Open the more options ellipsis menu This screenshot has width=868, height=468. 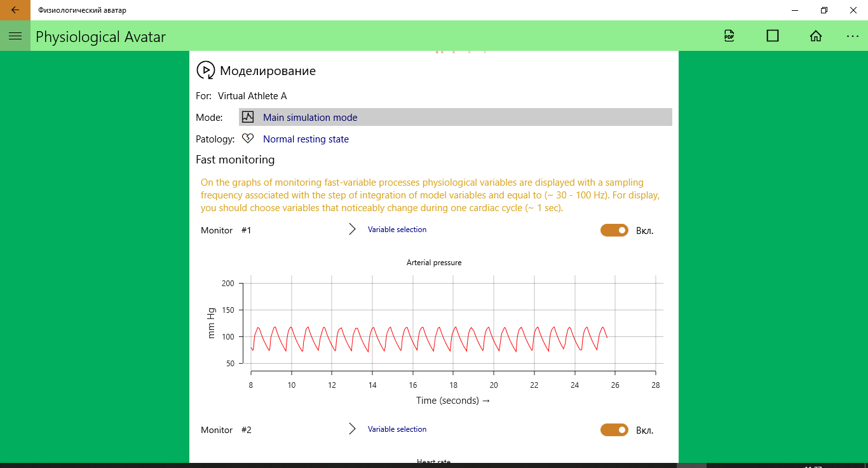(x=853, y=36)
